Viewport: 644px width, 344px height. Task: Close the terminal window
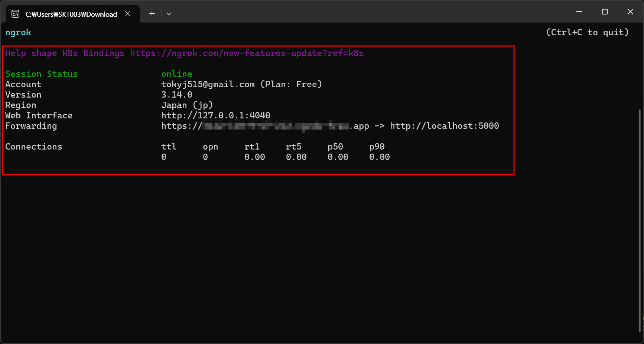point(630,12)
